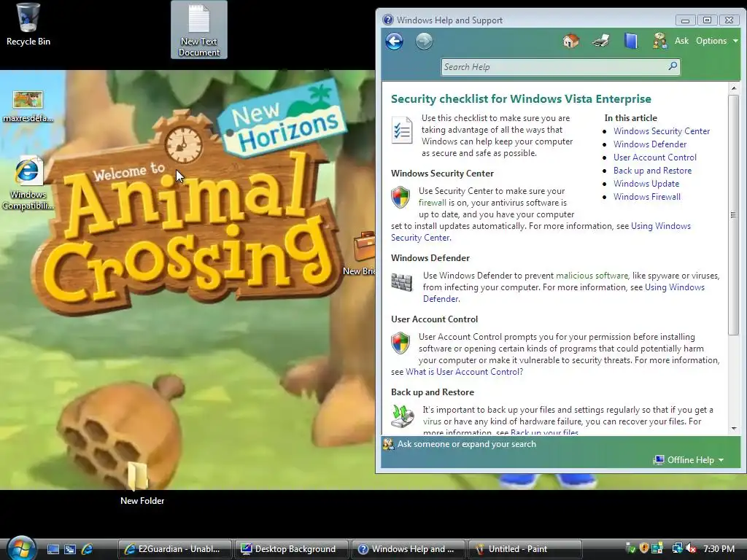Screen dimensions: 747x560
Task: Click the Ask person icon in toolbar
Action: click(x=659, y=41)
